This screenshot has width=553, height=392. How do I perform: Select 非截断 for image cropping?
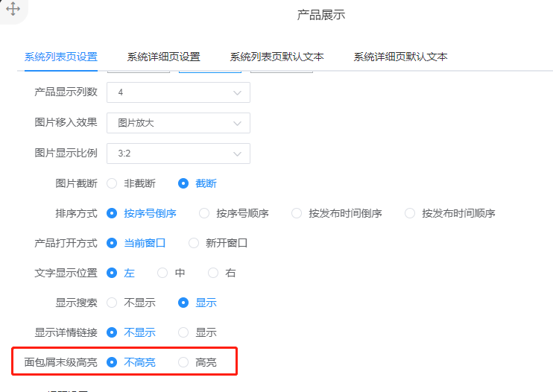pyautogui.click(x=113, y=183)
